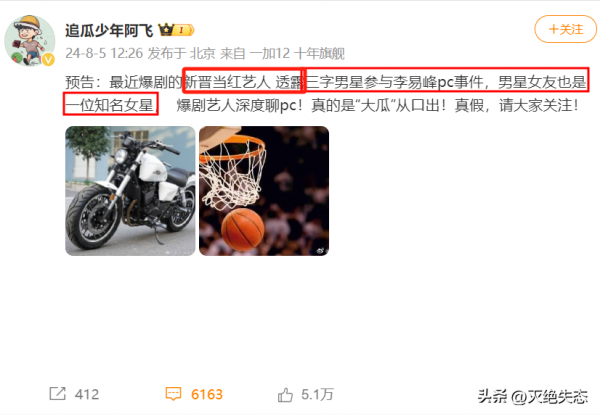
Task: Click the location text 发布于 北京
Action: click(181, 53)
